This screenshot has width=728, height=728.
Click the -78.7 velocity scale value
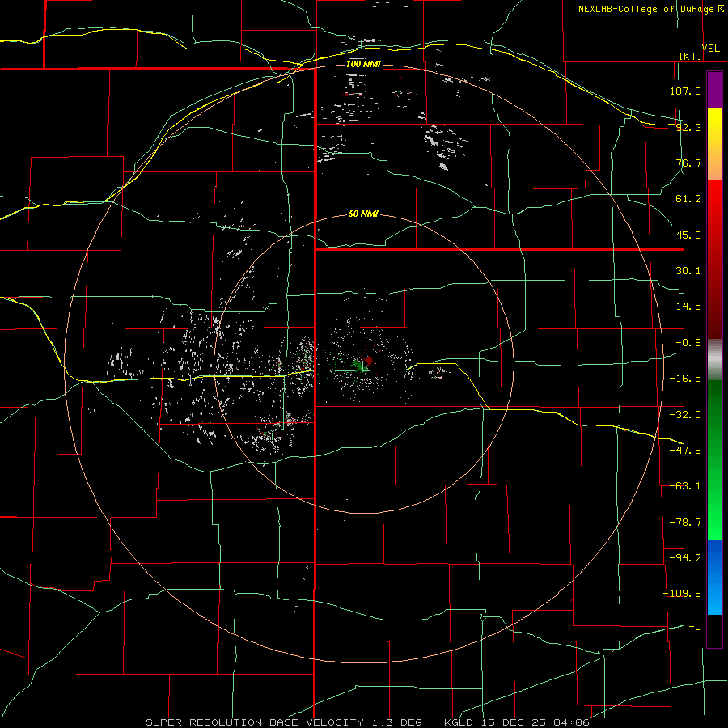[685, 523]
